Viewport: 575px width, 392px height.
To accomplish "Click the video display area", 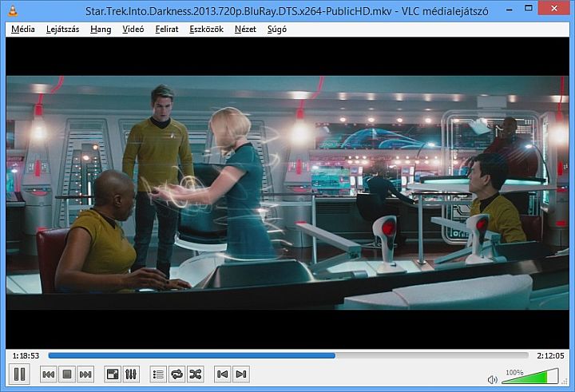I will 287,193.
